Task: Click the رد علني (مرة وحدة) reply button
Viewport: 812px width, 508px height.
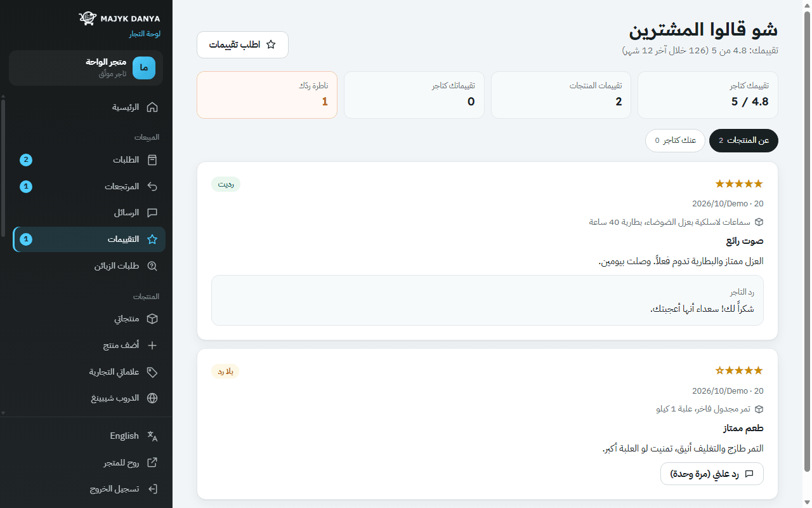Action: 712,474
